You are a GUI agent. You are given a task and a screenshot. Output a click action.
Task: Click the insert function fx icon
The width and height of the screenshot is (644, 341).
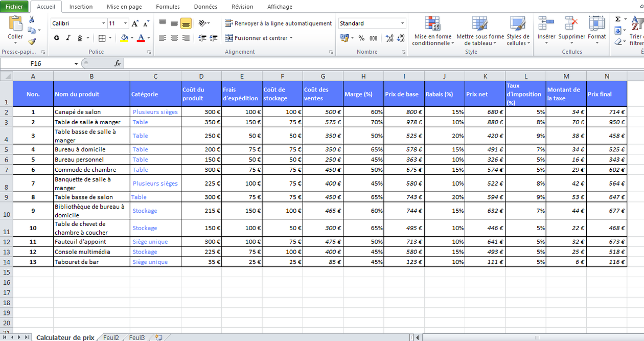[117, 63]
